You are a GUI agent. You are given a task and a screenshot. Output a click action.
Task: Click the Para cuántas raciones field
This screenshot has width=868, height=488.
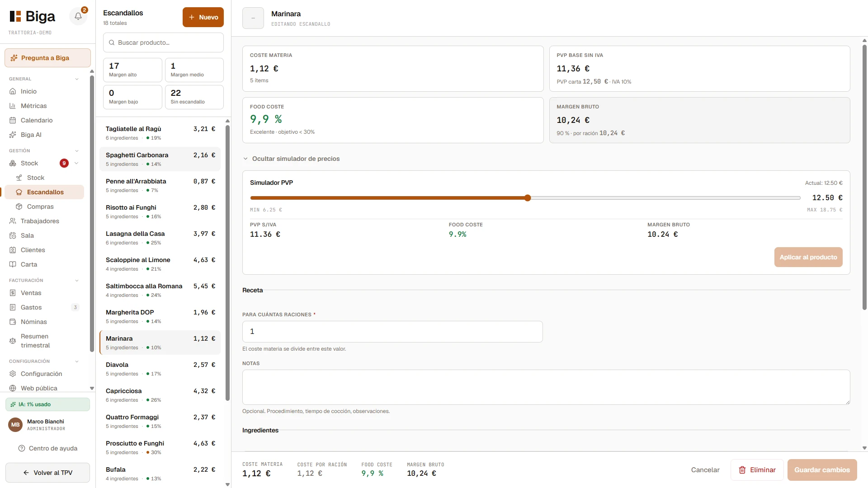click(x=392, y=332)
